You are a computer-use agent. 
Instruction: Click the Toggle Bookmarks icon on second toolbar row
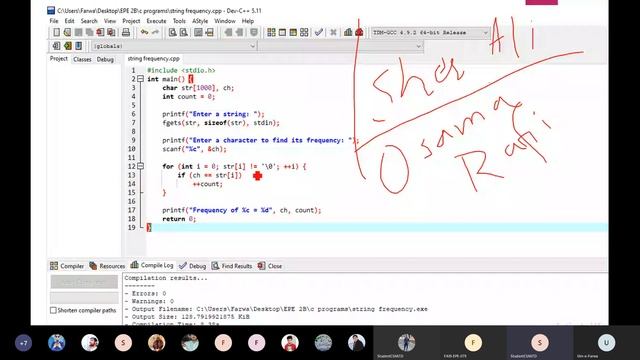(67, 46)
